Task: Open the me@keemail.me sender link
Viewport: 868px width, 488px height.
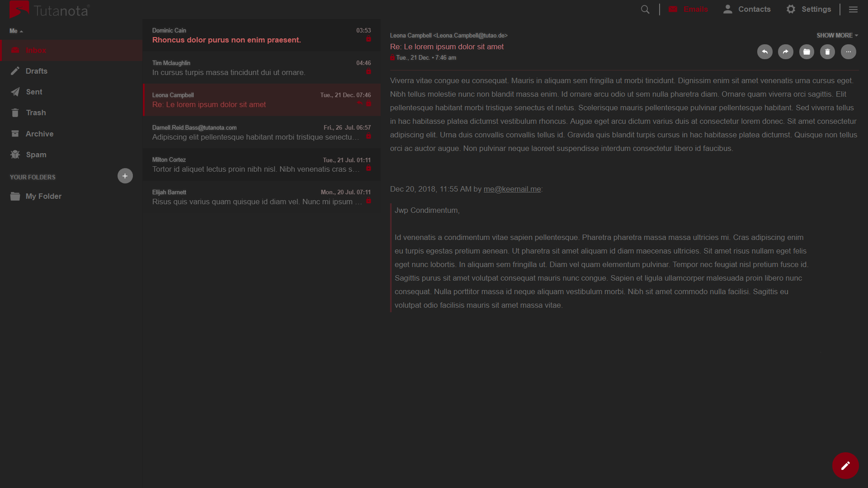Action: tap(512, 189)
